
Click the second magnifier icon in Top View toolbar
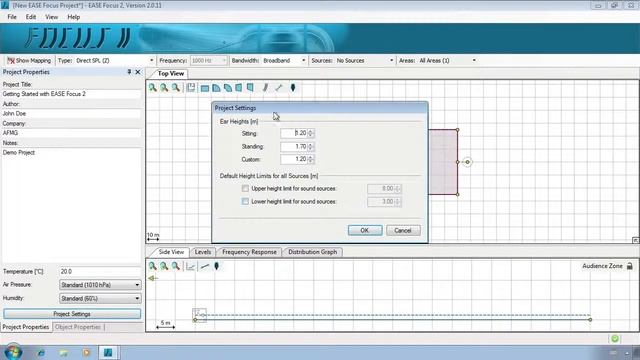pos(164,87)
